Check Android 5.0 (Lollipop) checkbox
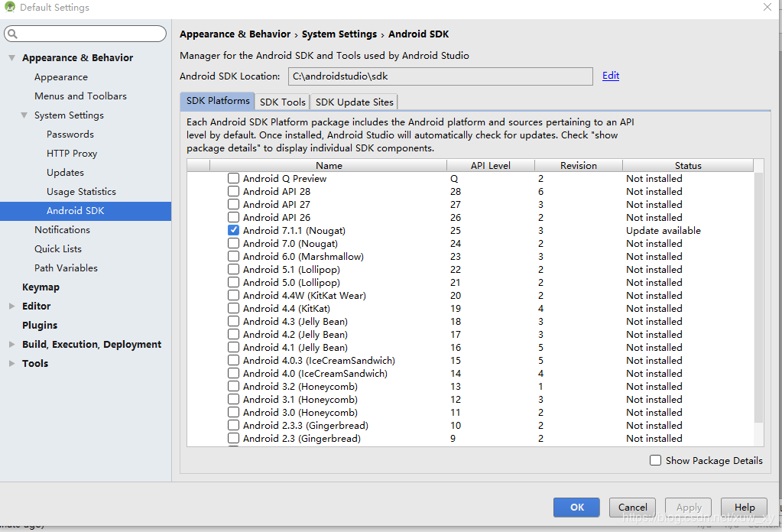 click(233, 282)
